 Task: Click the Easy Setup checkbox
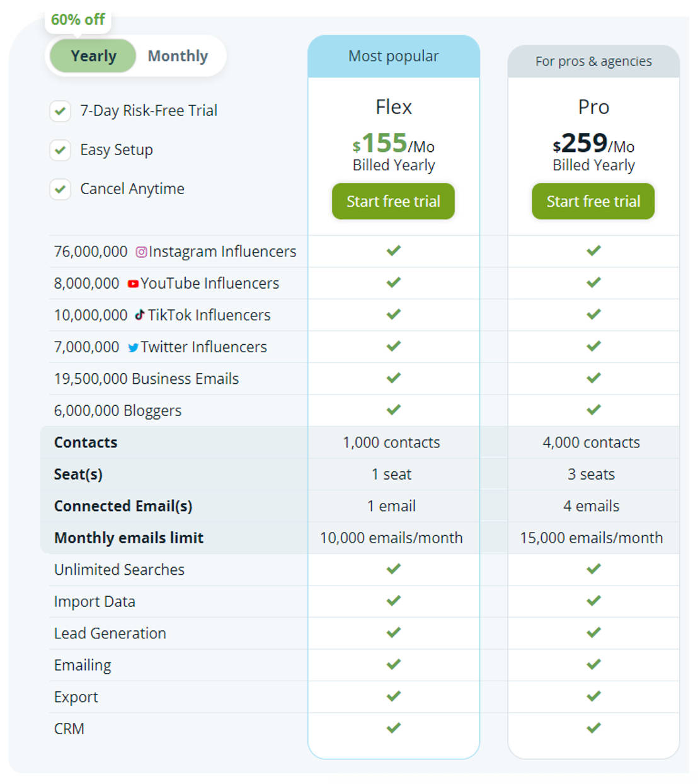click(x=60, y=150)
